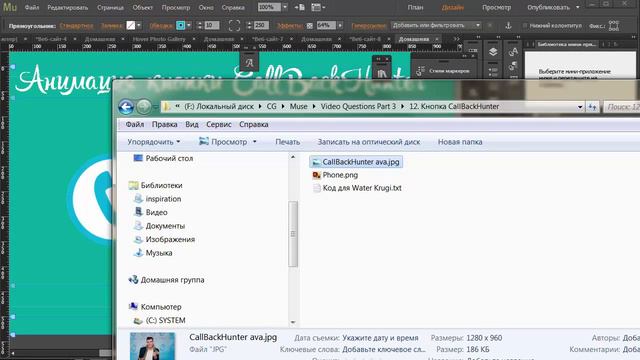The width and height of the screenshot is (640, 360).
Task: Click the Muse page navigation icon beside zoom
Action: 300,7
